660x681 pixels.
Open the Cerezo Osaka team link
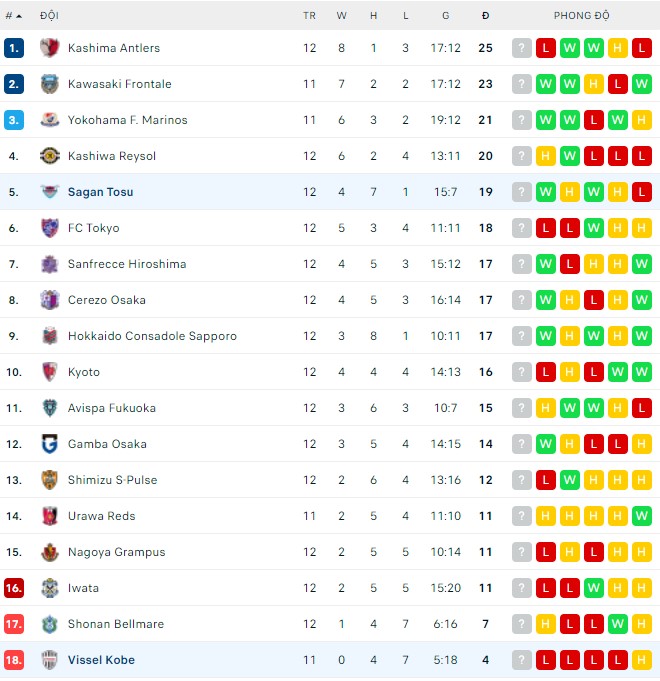[107, 300]
